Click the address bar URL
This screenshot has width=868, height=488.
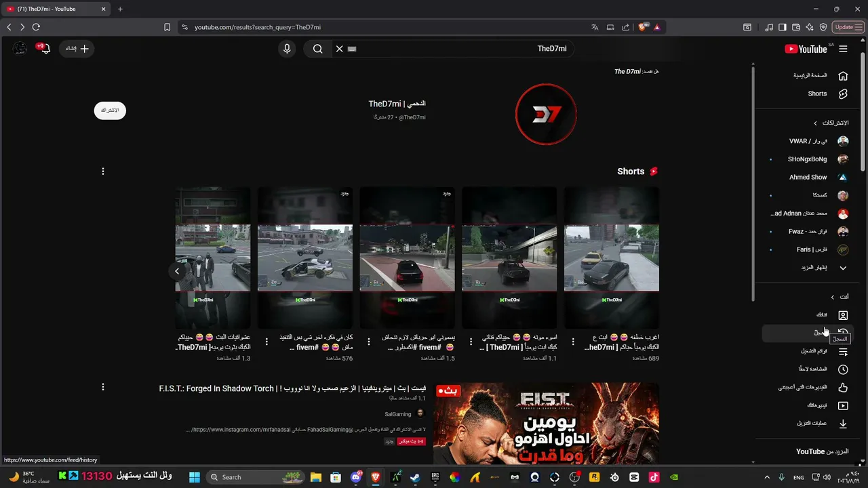(257, 27)
